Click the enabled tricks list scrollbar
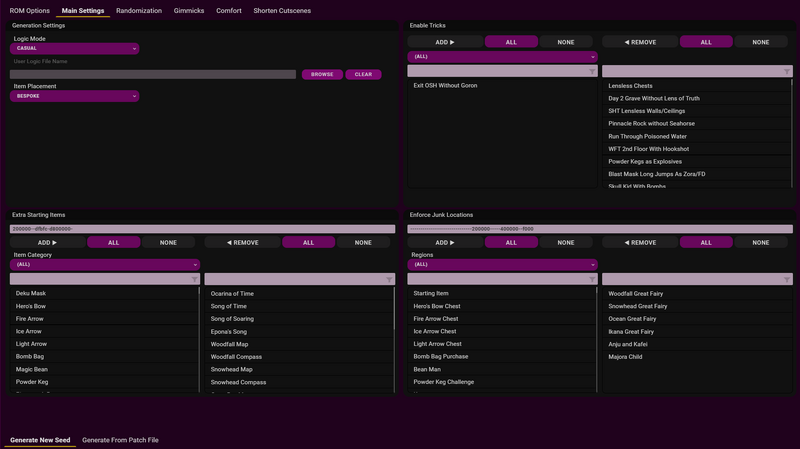Screen dimensions: 800x449 tap(792, 133)
